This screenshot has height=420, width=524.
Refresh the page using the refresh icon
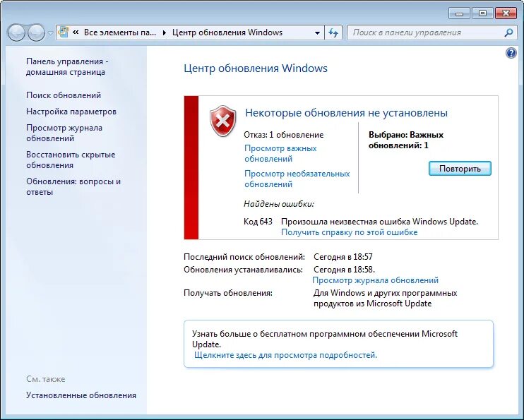point(333,32)
